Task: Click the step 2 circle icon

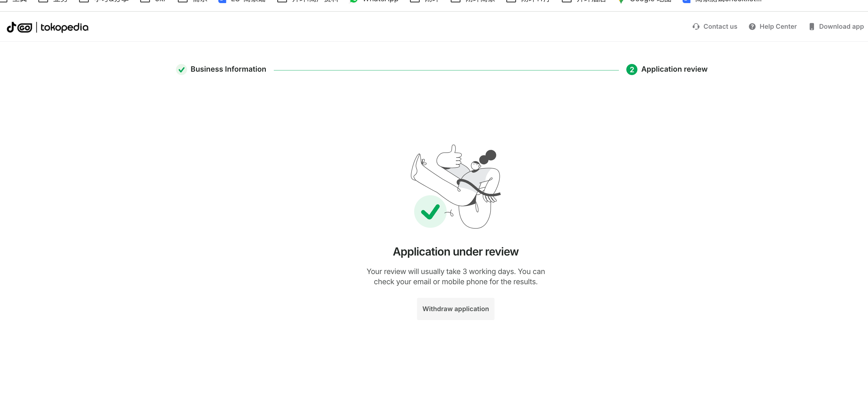Action: point(632,70)
